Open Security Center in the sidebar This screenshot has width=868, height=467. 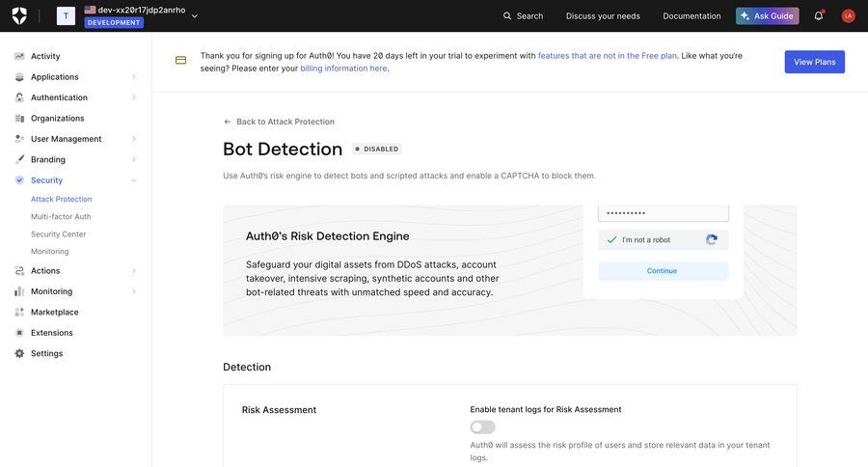click(x=58, y=234)
